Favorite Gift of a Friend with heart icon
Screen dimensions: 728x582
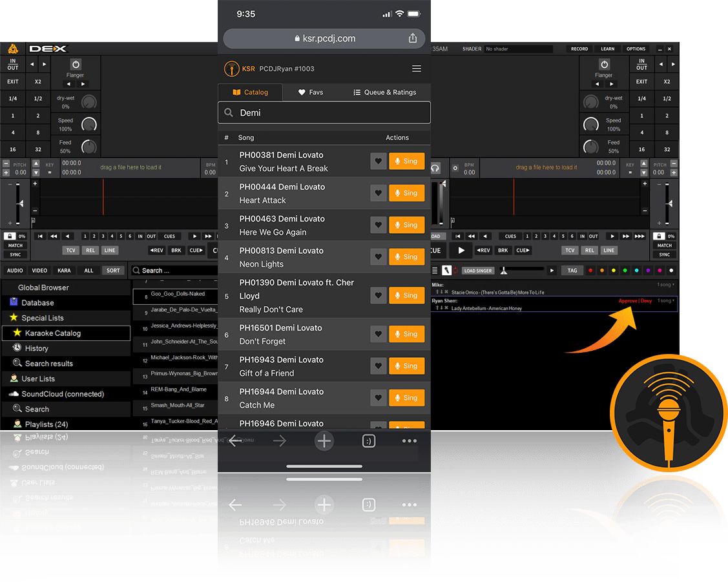click(x=379, y=366)
